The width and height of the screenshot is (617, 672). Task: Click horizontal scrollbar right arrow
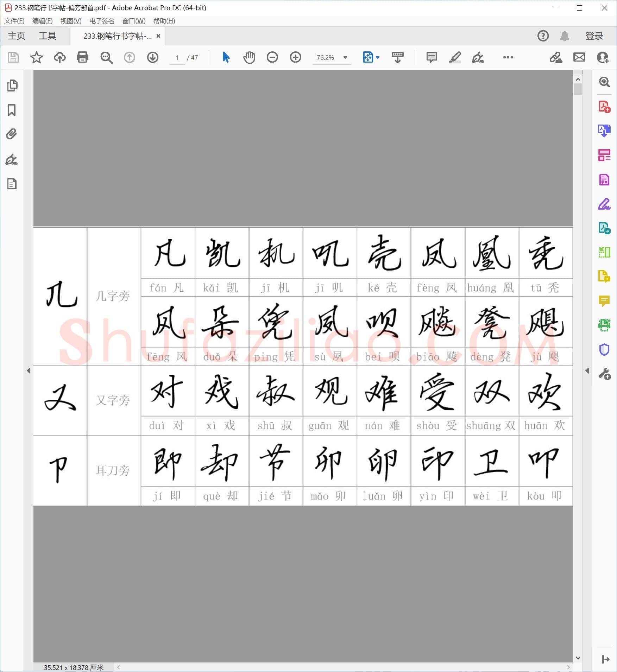pos(568,667)
